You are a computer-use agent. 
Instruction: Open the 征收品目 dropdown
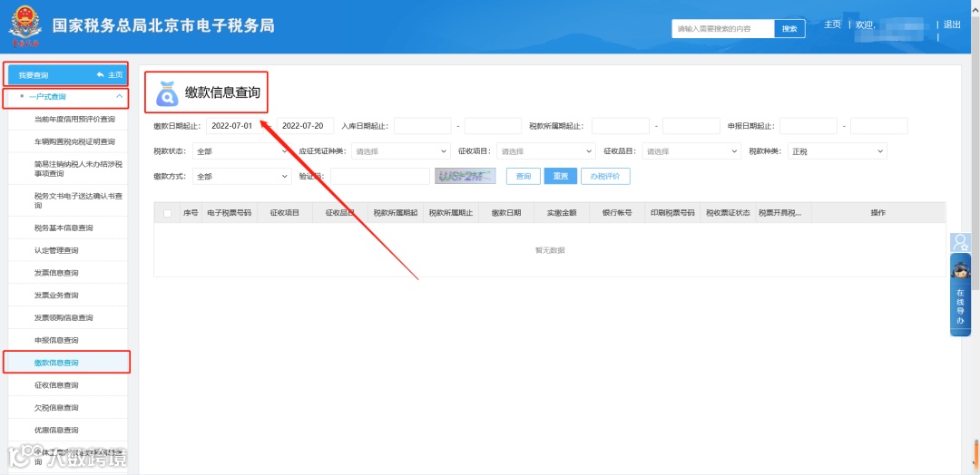[x=691, y=151]
